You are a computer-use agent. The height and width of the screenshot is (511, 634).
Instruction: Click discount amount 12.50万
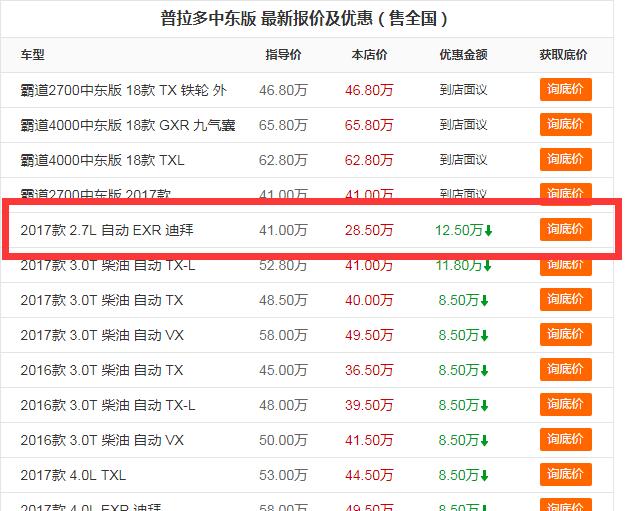tap(463, 230)
